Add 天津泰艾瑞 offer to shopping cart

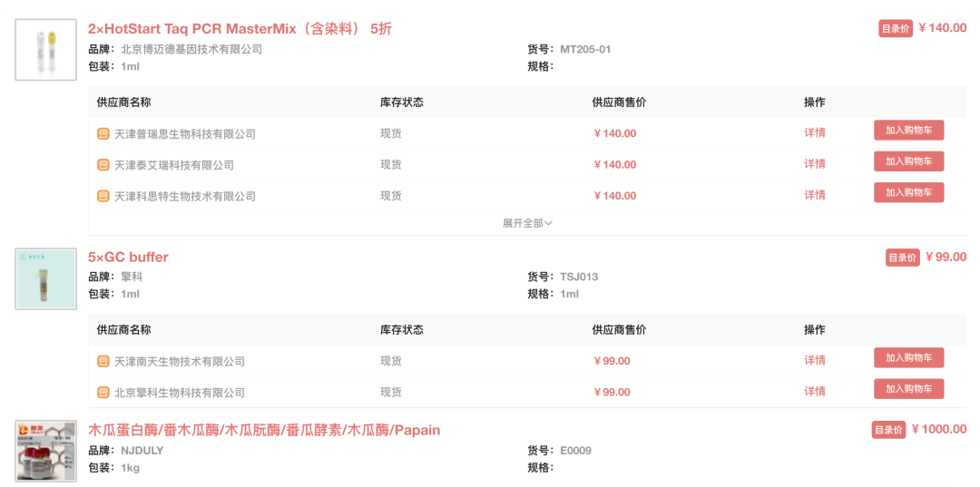click(x=908, y=161)
